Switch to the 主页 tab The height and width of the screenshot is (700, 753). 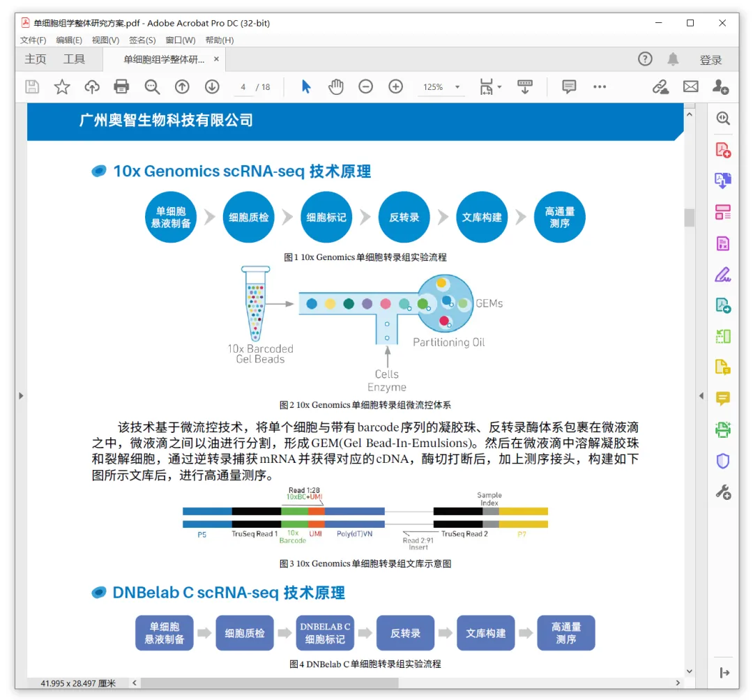[36, 59]
